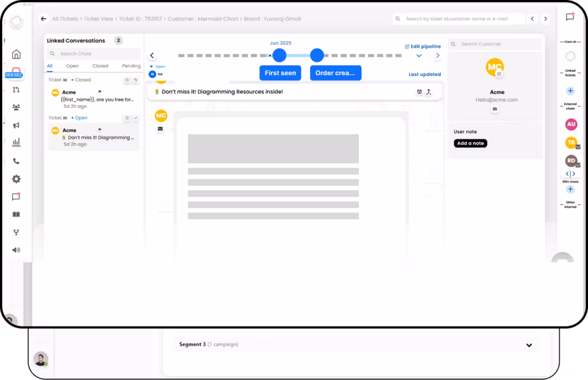Click All Tickets in the breadcrumb
Image resolution: width=588 pixels, height=380 pixels.
[65, 19]
